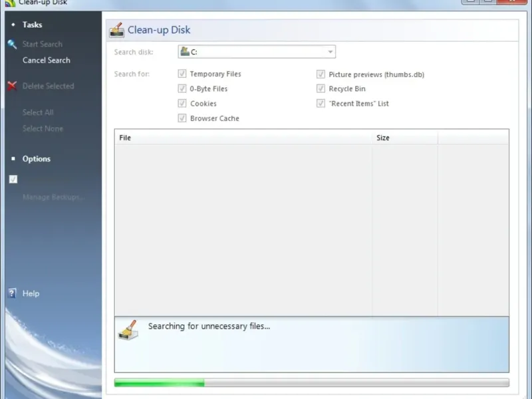The width and height of the screenshot is (532, 399).
Task: Click Delete Selected task
Action: tap(48, 86)
